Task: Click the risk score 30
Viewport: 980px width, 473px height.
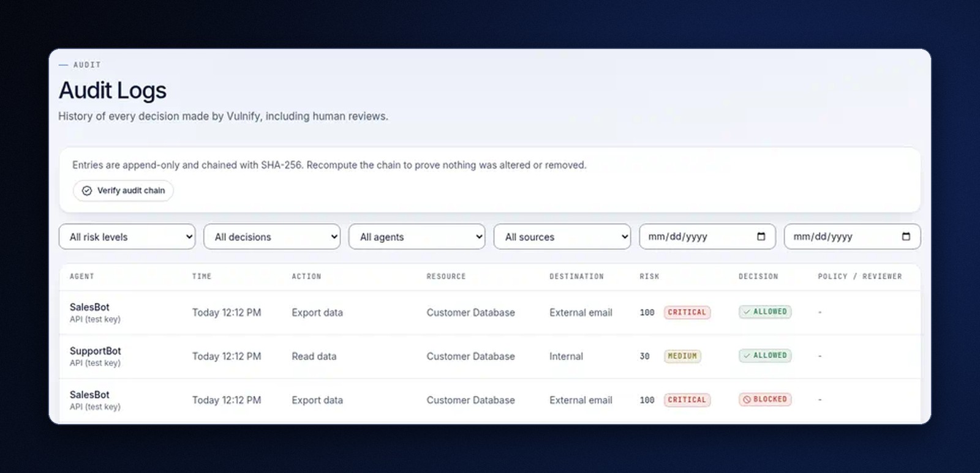Action: pyautogui.click(x=644, y=356)
